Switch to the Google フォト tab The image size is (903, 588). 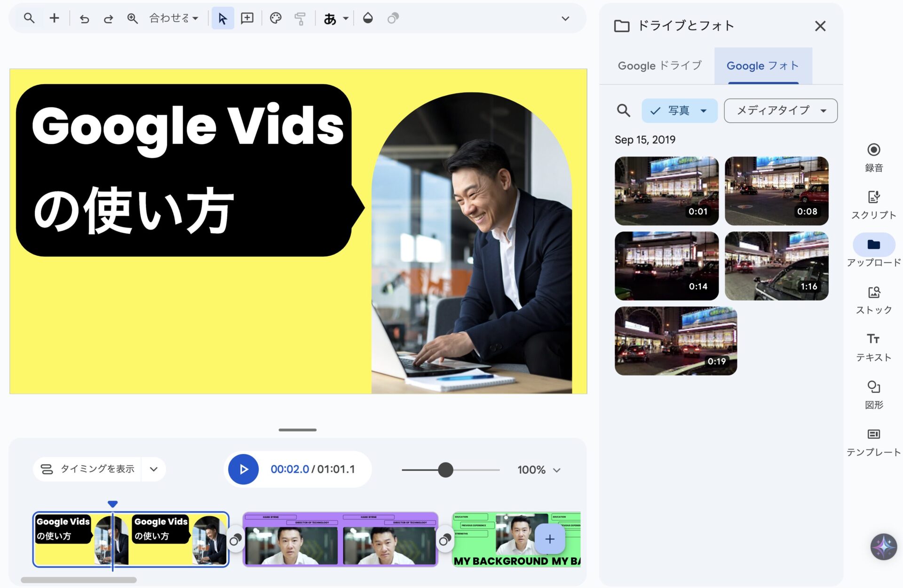[x=762, y=65]
